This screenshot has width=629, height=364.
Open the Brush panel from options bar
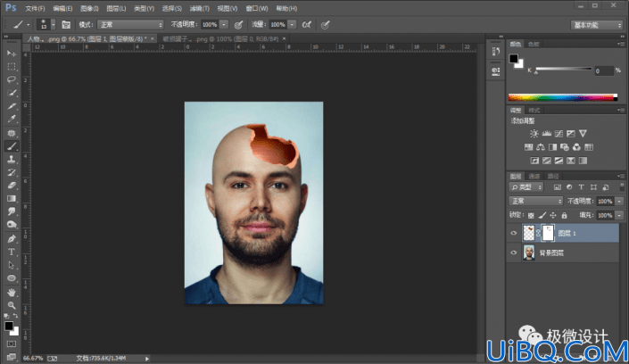pos(66,25)
